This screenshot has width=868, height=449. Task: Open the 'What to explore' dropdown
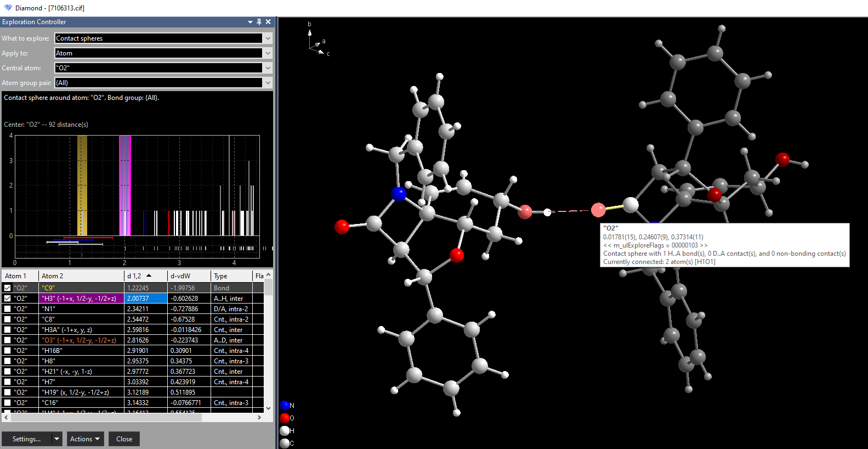[268, 38]
